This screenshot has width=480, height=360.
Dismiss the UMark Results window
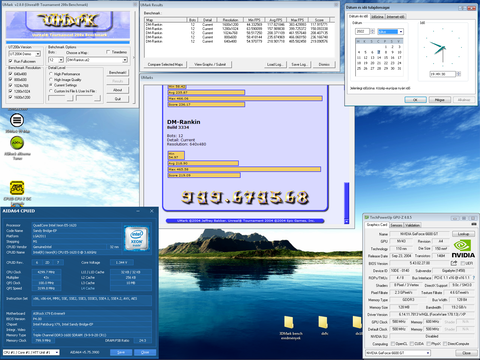[324, 64]
